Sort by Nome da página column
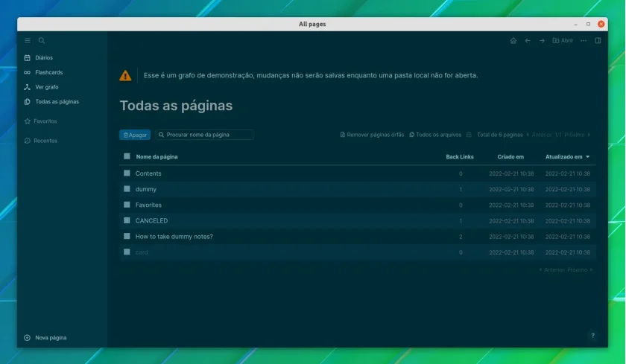The image size is (626, 364). click(156, 156)
